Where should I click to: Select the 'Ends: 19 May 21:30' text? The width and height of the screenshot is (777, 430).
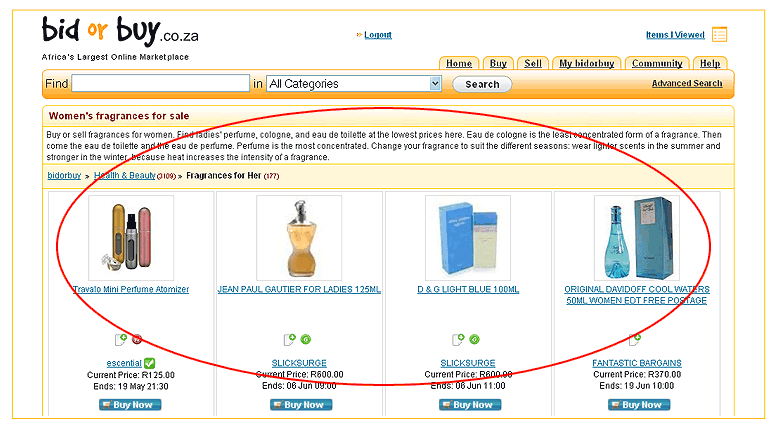[x=131, y=386]
